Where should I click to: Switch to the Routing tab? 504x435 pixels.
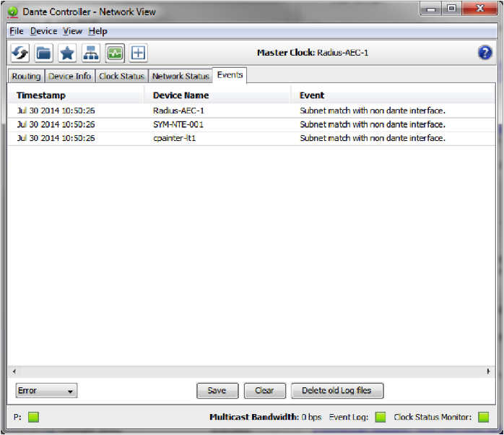[26, 76]
